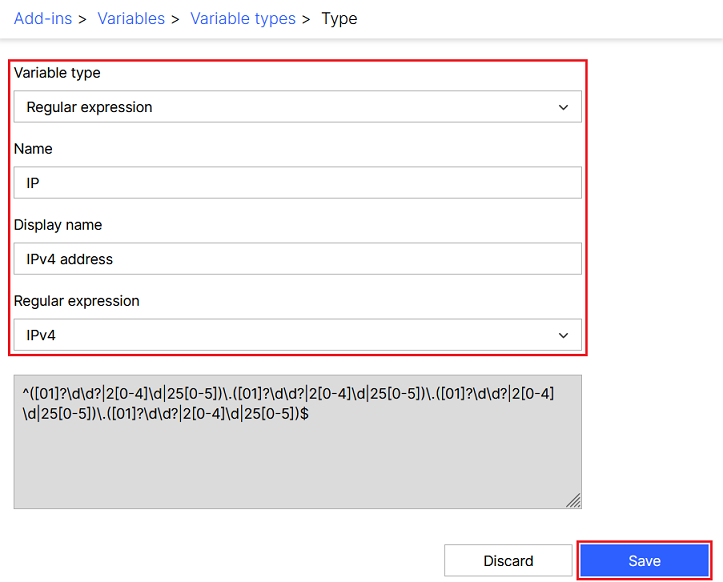Click the current Type breadcrumb item

339,19
